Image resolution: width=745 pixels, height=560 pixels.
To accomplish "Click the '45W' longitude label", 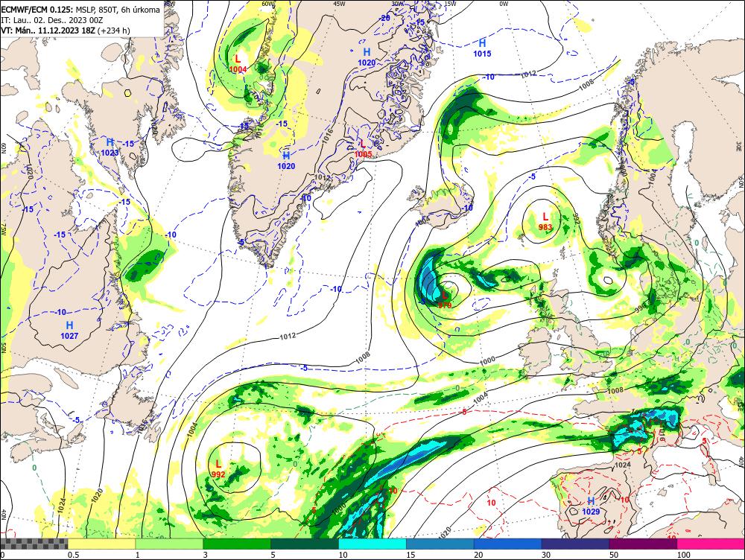I will (x=339, y=4).
